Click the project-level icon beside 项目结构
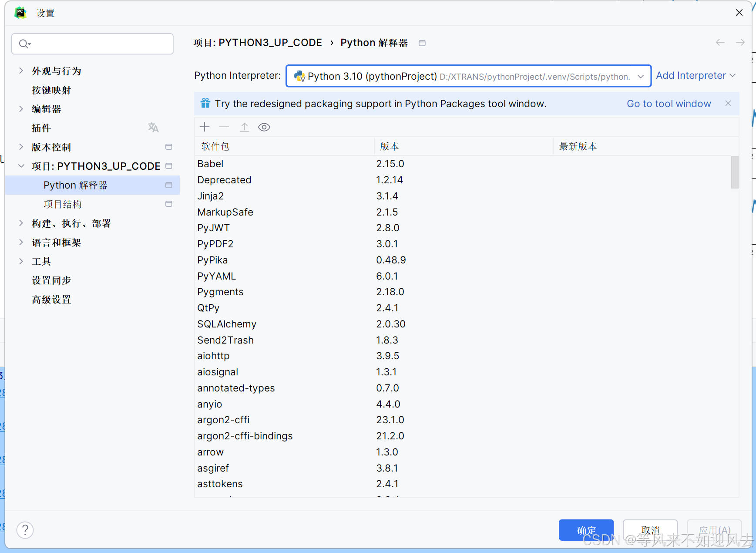Viewport: 756px width, 553px height. [x=169, y=204]
